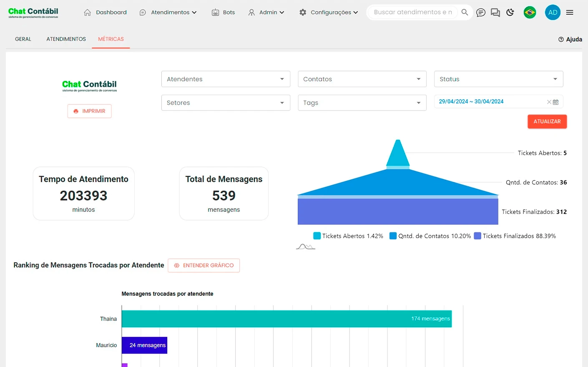Click Thaina's 174 mensagens bar

click(x=286, y=319)
